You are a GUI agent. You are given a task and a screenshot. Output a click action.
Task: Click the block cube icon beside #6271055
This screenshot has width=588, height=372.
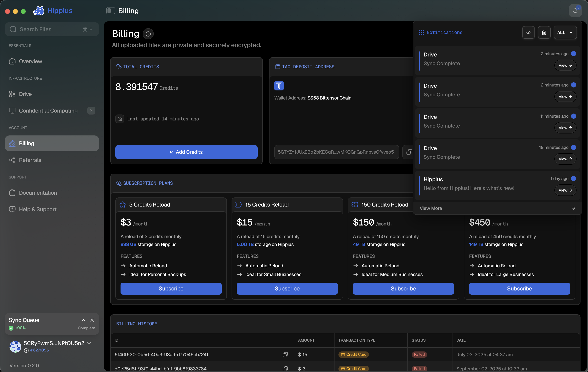point(26,350)
